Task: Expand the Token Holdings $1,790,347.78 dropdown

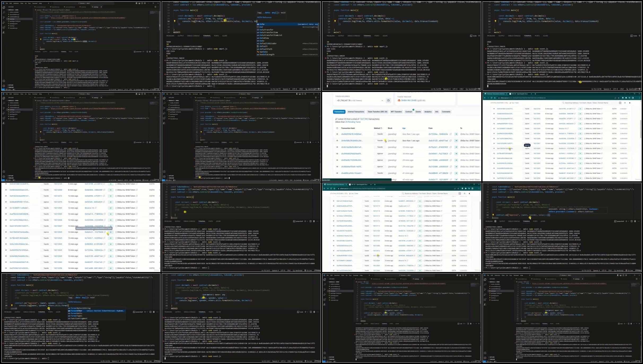Action: (360, 100)
